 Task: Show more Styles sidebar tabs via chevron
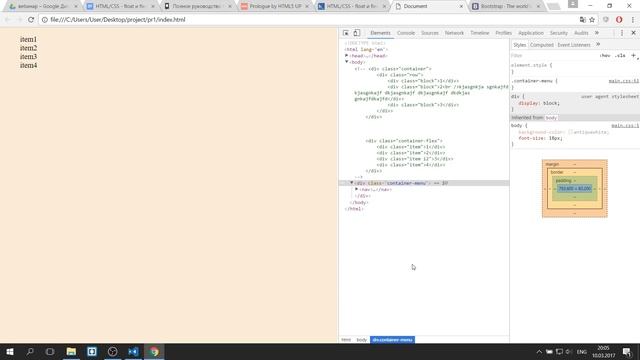click(x=598, y=44)
